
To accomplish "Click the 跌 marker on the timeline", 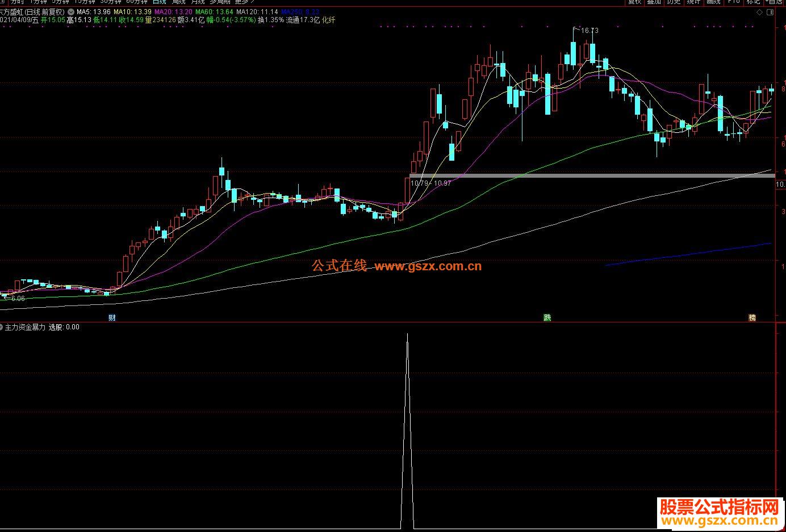I will point(547,317).
